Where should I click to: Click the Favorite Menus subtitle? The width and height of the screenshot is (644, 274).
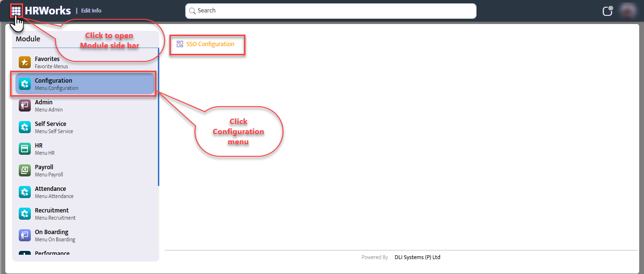[x=52, y=66]
